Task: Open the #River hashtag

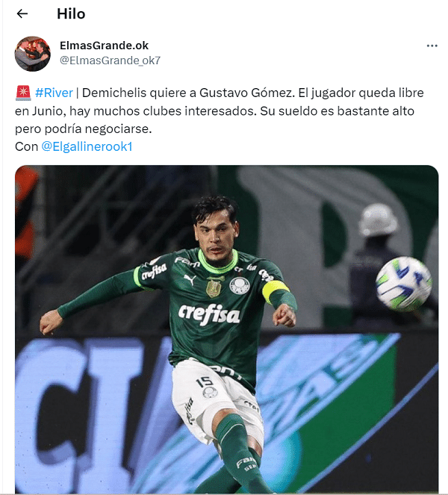Action: [x=54, y=93]
